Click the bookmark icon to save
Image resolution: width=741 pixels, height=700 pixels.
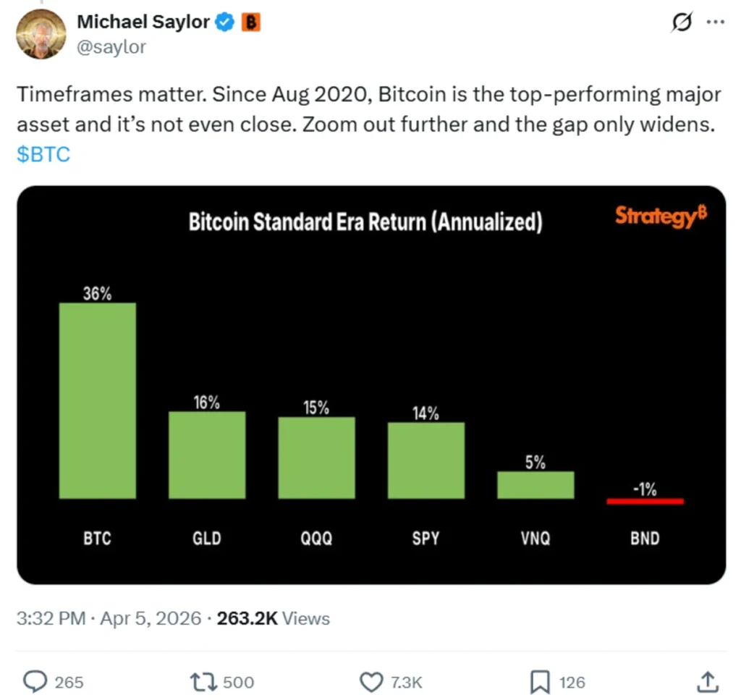(x=538, y=681)
